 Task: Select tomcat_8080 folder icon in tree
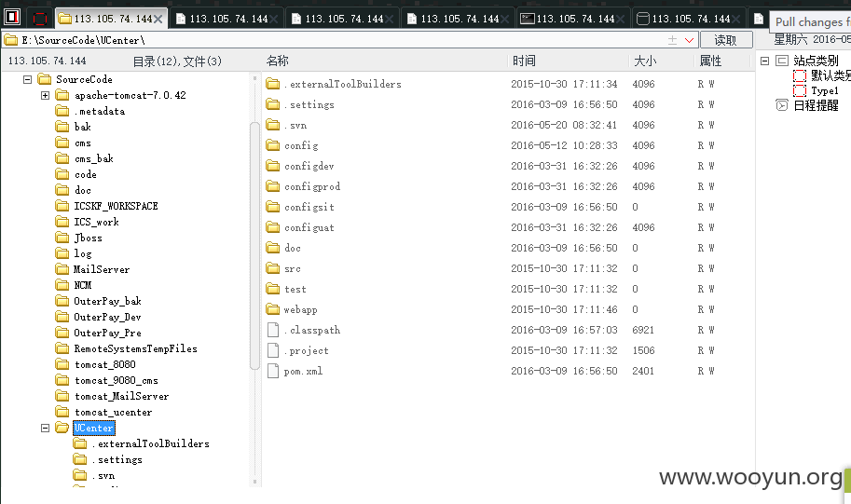click(62, 364)
